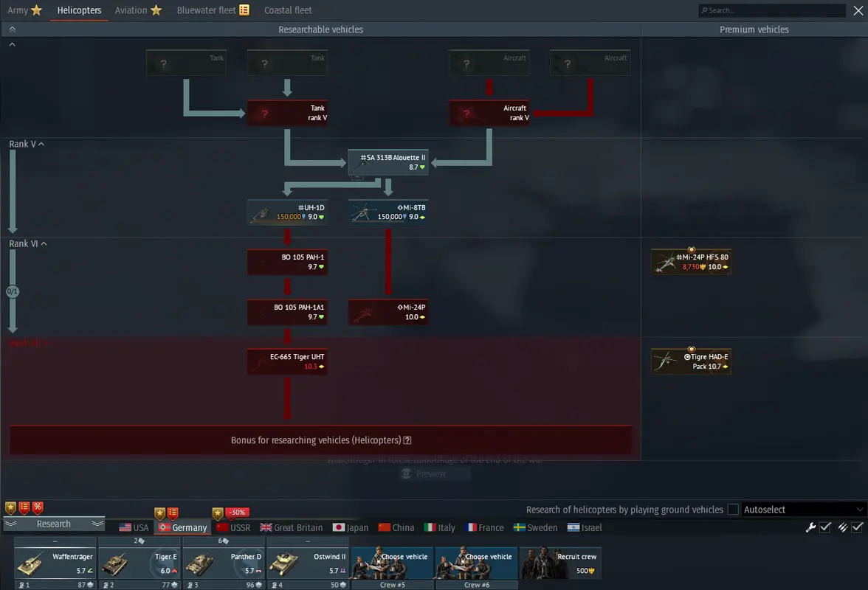The height and width of the screenshot is (590, 868).
Task: Select Japan nation flag
Action: click(351, 527)
